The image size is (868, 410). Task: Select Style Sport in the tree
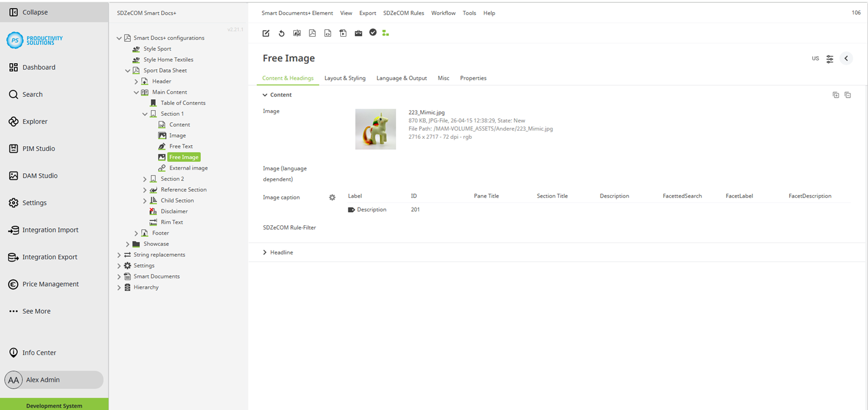[x=157, y=49]
